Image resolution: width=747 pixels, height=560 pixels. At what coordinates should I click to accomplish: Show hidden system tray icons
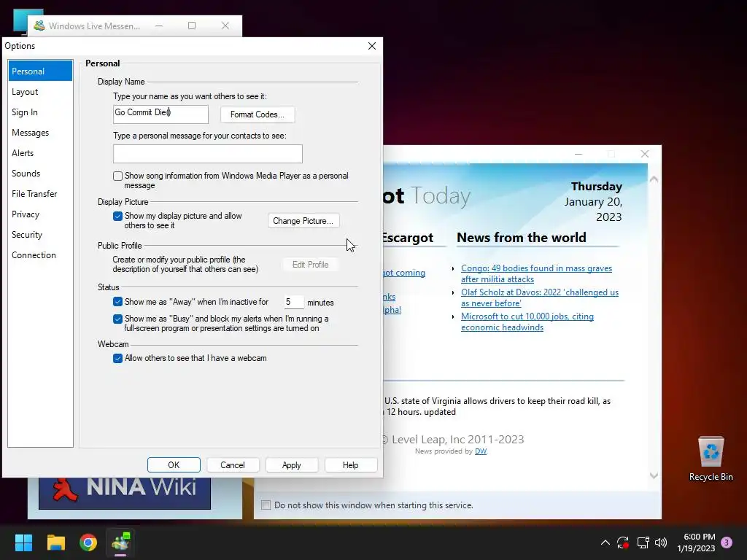(605, 542)
